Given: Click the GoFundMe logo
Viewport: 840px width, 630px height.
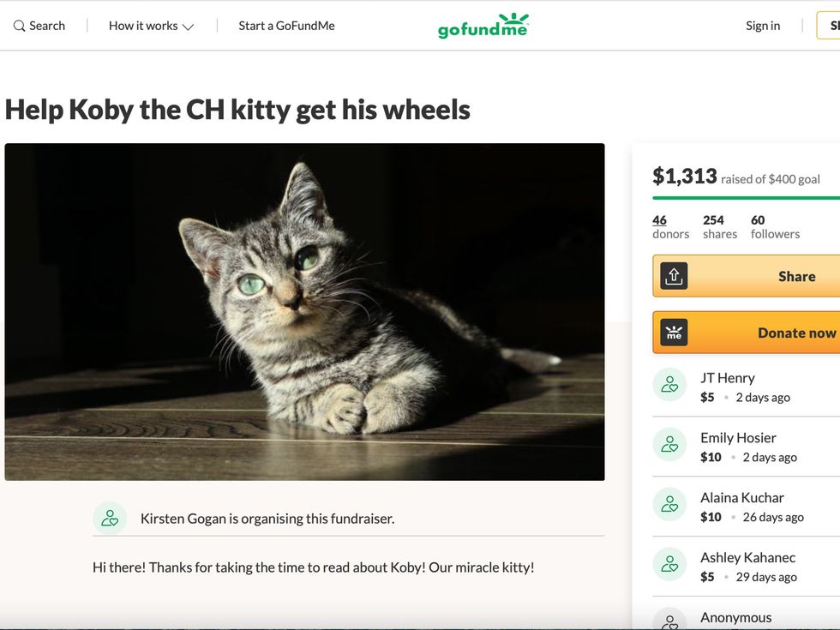Looking at the screenshot, I should pyautogui.click(x=483, y=27).
